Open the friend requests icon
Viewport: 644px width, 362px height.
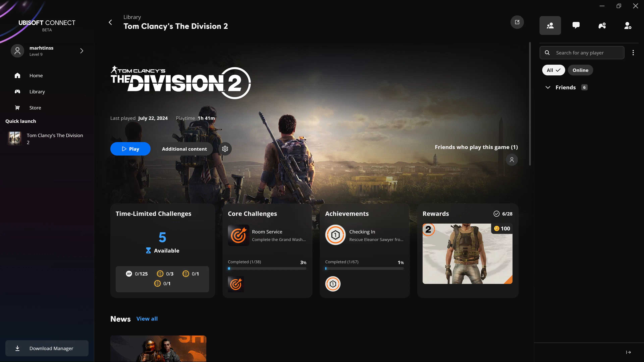point(628,25)
